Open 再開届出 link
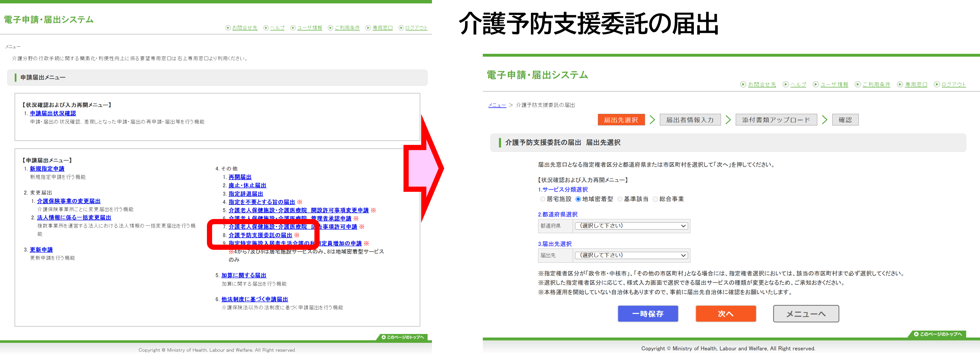Image resolution: width=980 pixels, height=356 pixels. [240, 177]
